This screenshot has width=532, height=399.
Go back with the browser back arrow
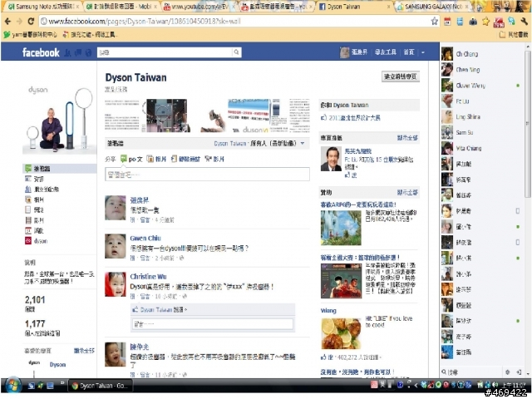click(x=7, y=22)
